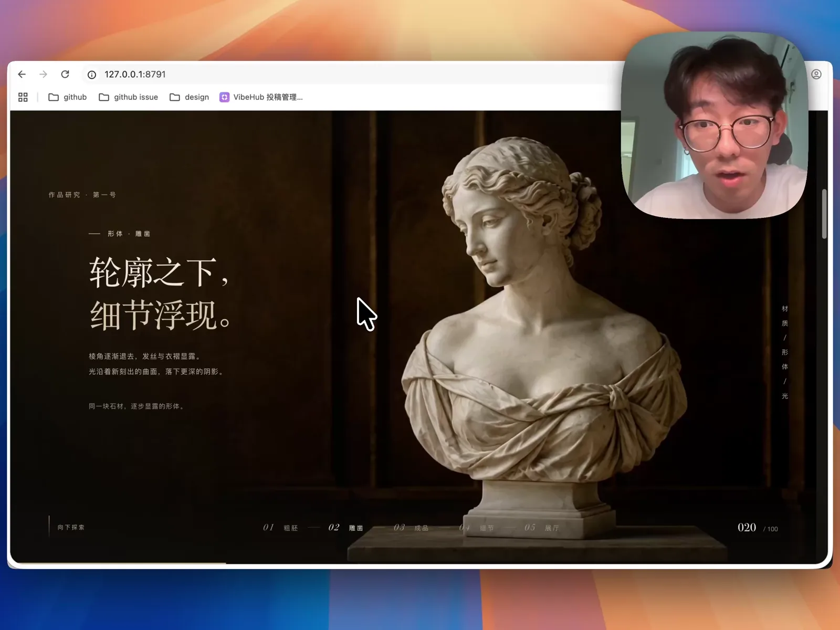
Task: Jump to stage 05 展厅
Action: (x=542, y=528)
